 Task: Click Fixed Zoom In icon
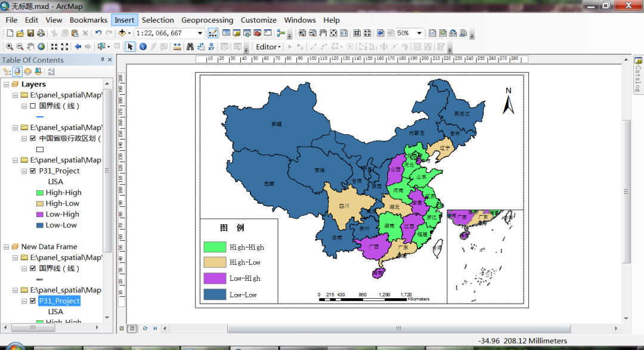54,47
